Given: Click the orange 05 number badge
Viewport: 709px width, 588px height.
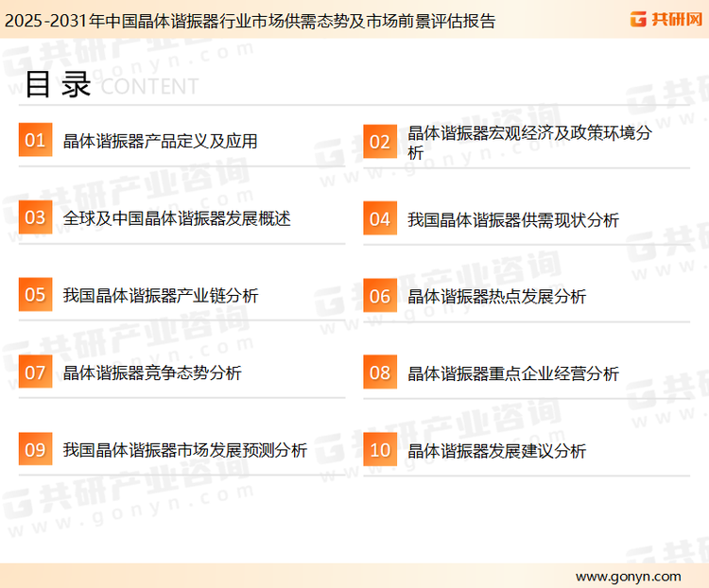Looking at the screenshot, I should (x=35, y=294).
